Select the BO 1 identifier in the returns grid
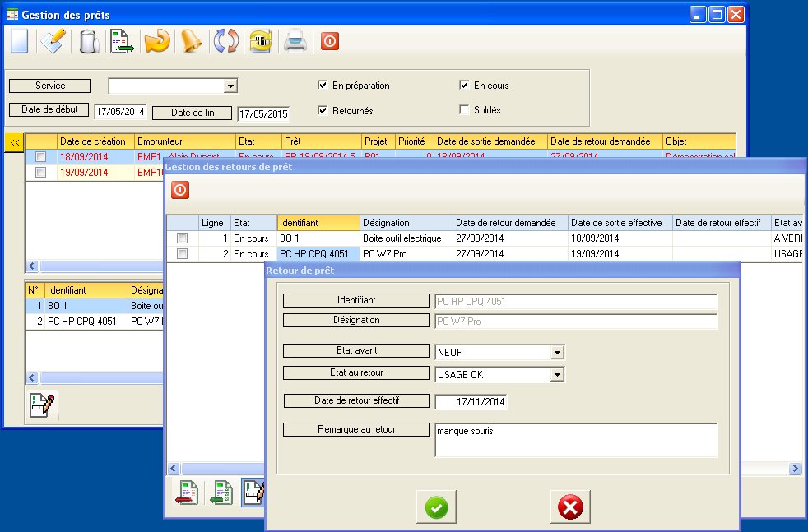808x532 pixels. [318, 238]
